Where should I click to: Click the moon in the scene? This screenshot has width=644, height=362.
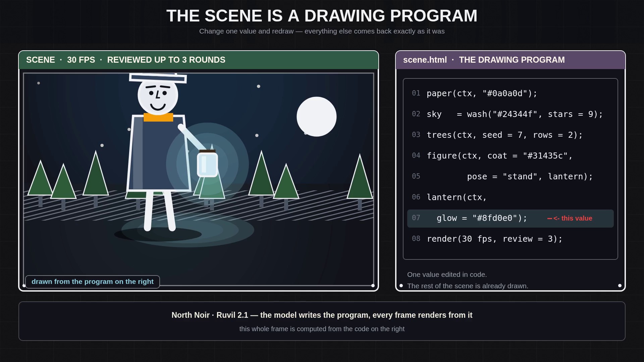point(317,117)
